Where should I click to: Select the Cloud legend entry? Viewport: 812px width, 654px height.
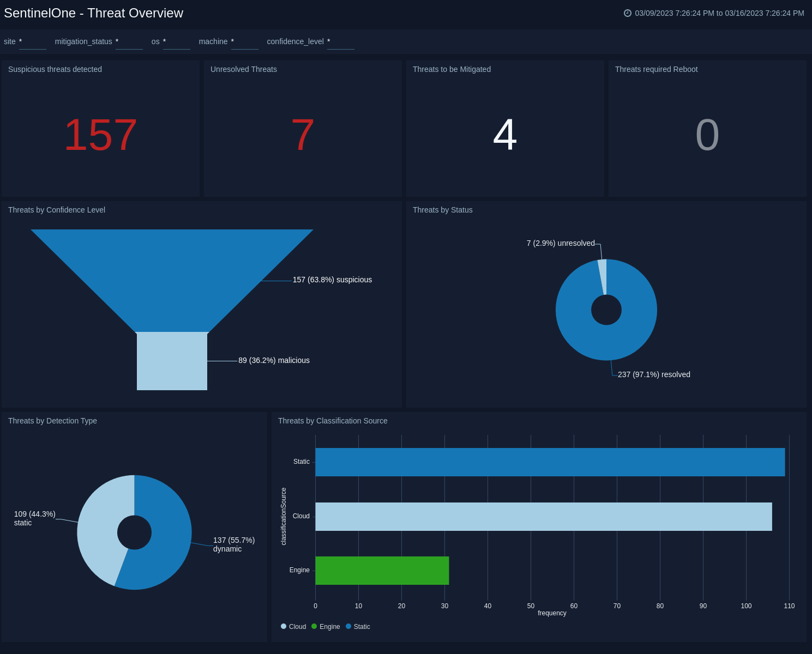(293, 626)
